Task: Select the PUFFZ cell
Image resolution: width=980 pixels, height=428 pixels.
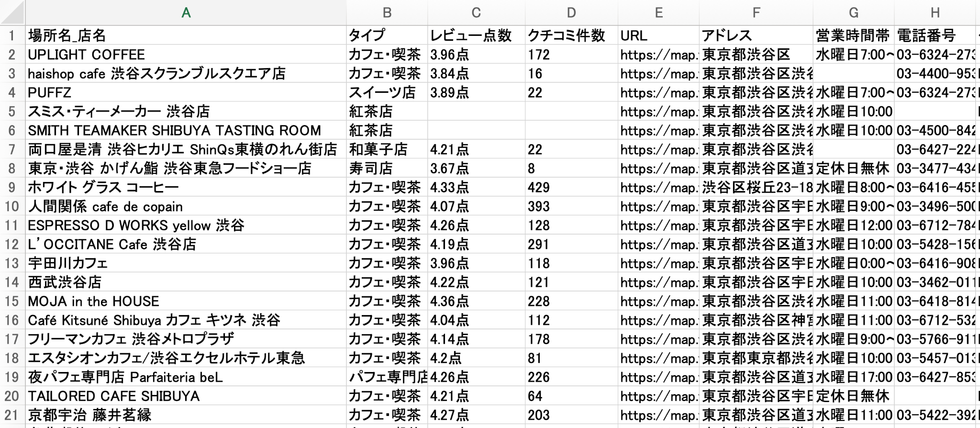Action: click(186, 92)
